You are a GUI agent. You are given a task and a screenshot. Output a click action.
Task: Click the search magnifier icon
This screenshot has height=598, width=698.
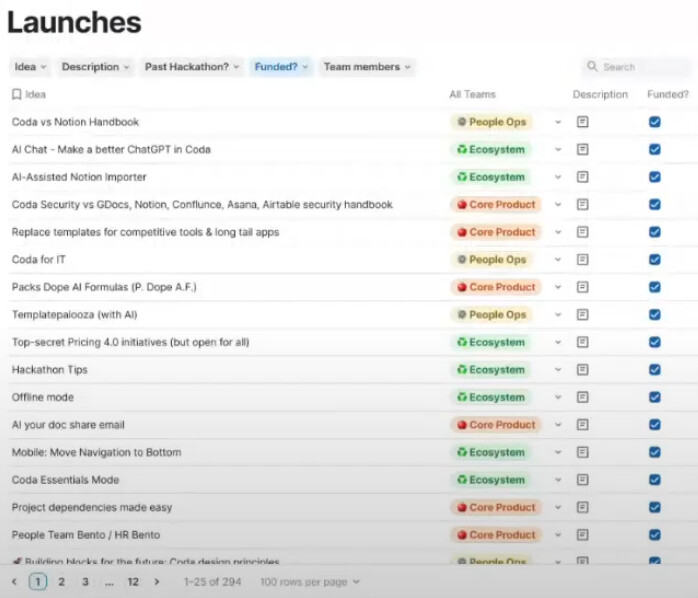click(593, 67)
